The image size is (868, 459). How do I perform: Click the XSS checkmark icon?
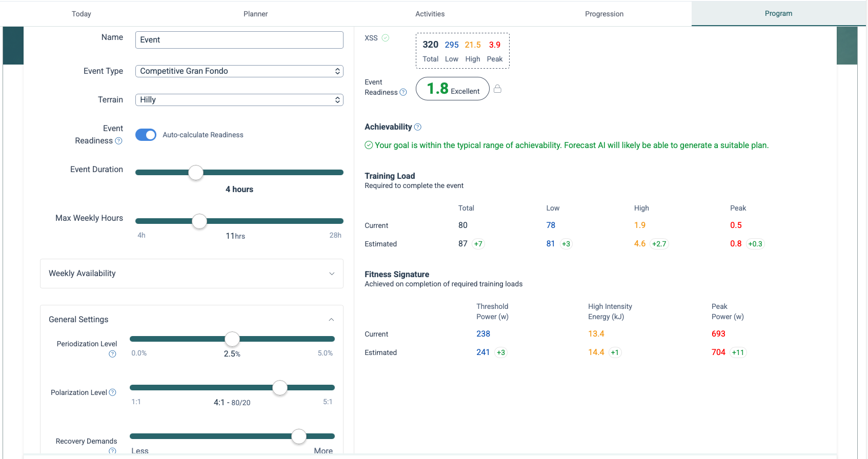pos(386,38)
